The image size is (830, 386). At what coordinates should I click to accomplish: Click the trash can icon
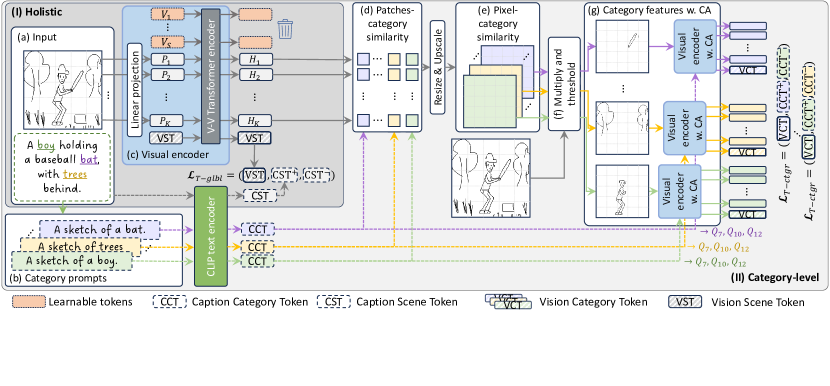[285, 29]
